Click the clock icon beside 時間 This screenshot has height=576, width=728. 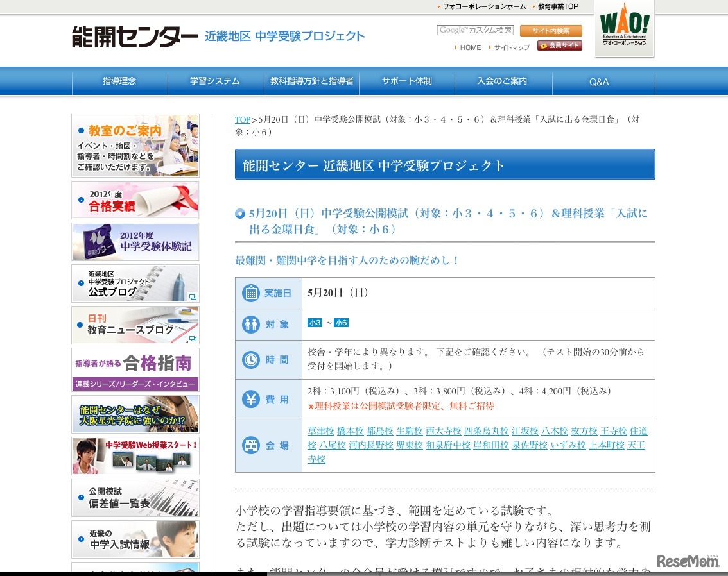[x=250, y=360]
